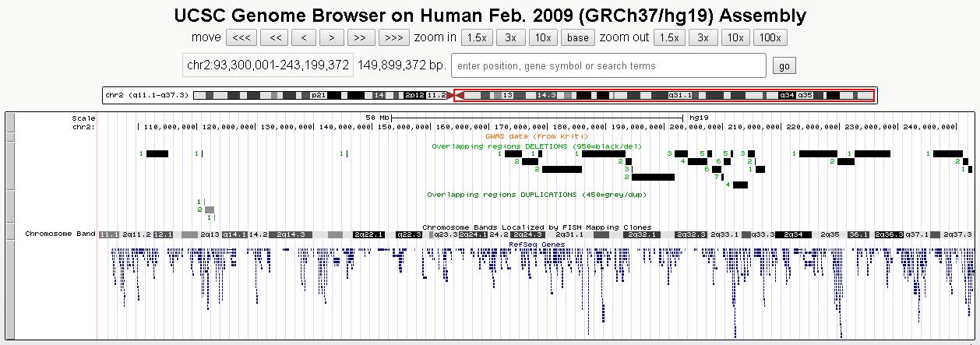Viewport: 980px width, 345px height.
Task: Zoom out 3x from the genome view
Action: tap(703, 37)
